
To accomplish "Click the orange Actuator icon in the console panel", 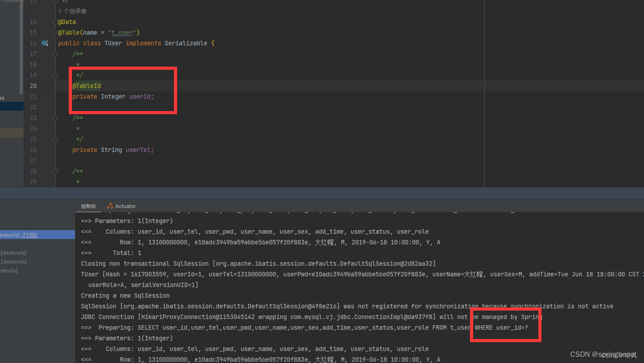I will [x=110, y=206].
